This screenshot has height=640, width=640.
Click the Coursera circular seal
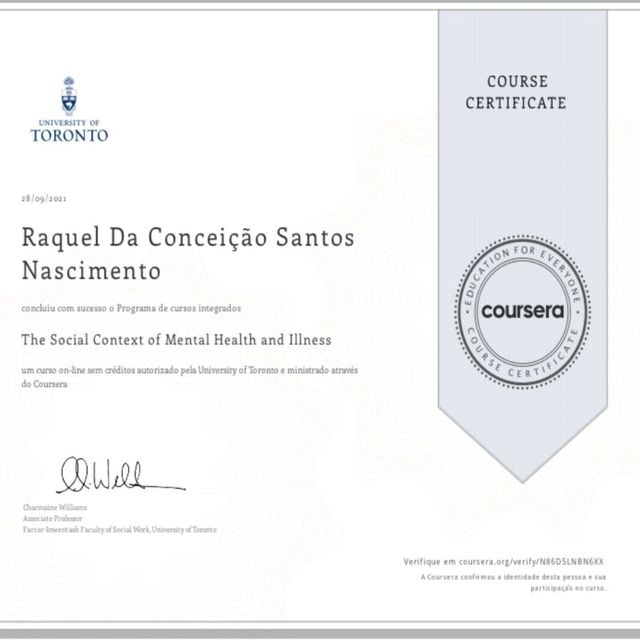(x=522, y=311)
